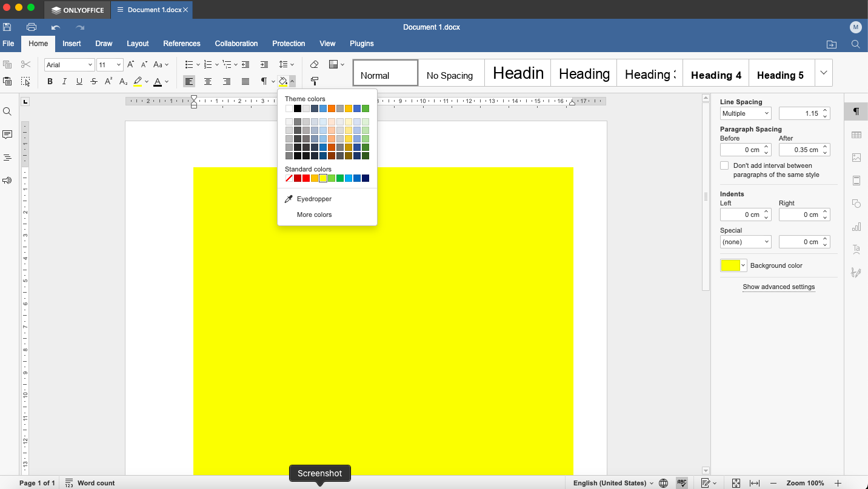Image resolution: width=868 pixels, height=489 pixels.
Task: Click Show advanced settings link
Action: 779,287
